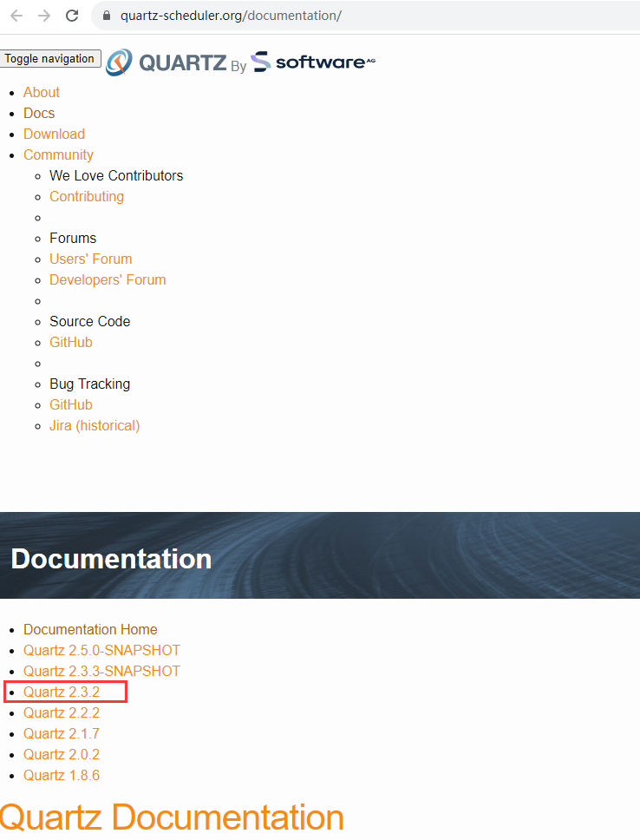Open Quartz 2.0.2 documentation

tap(62, 754)
